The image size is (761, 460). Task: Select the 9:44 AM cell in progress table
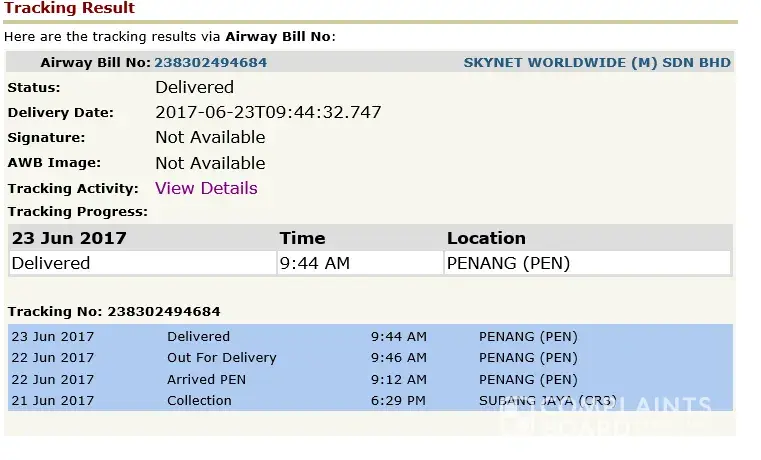(315, 263)
